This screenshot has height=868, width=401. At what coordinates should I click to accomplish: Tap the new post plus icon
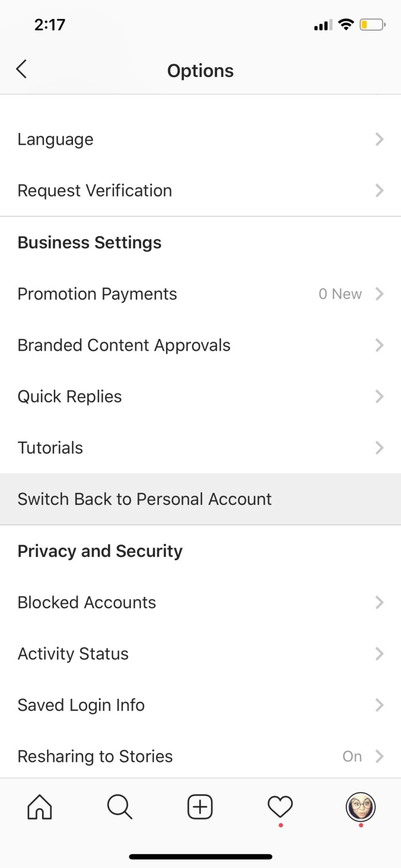coord(200,807)
